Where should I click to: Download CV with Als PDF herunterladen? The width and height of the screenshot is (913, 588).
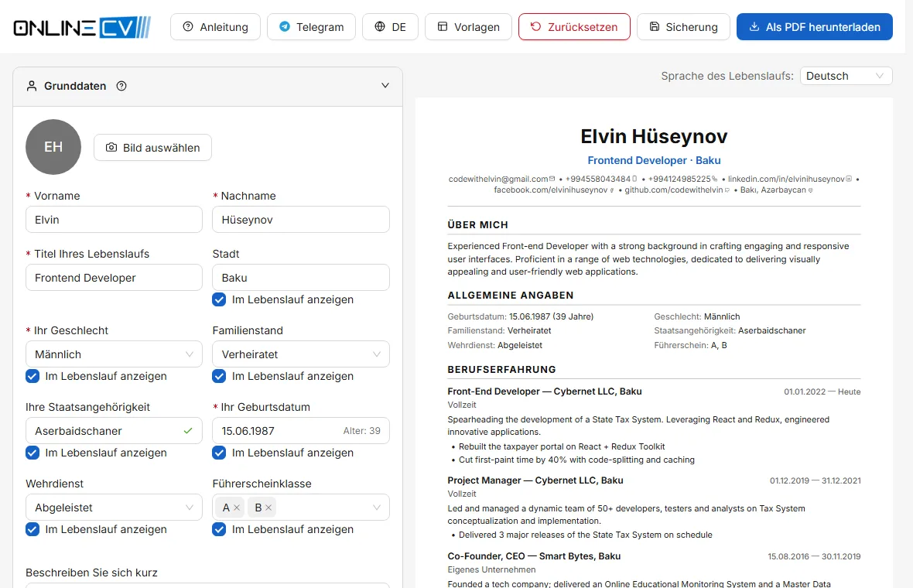point(815,27)
